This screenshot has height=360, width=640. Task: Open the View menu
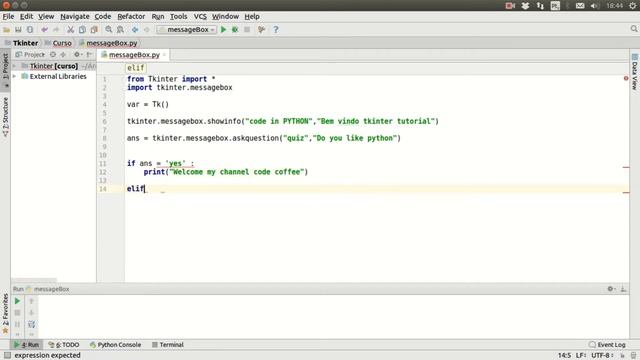pos(46,16)
